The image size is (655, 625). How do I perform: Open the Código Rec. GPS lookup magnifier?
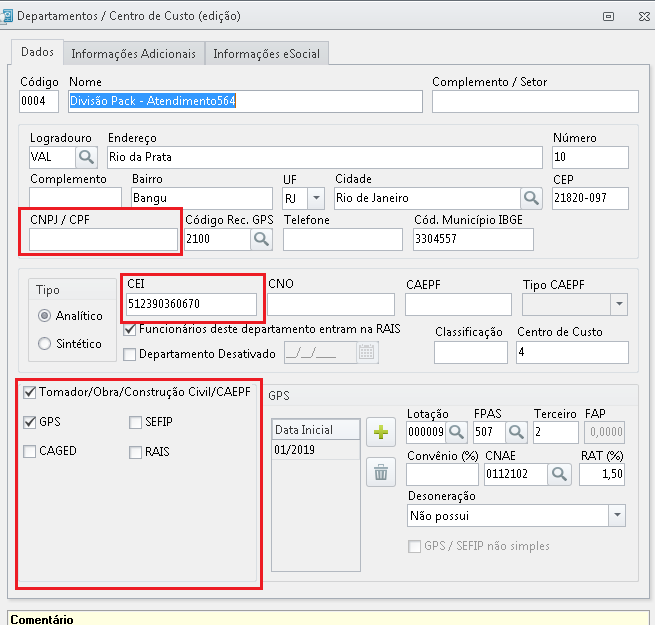(261, 239)
